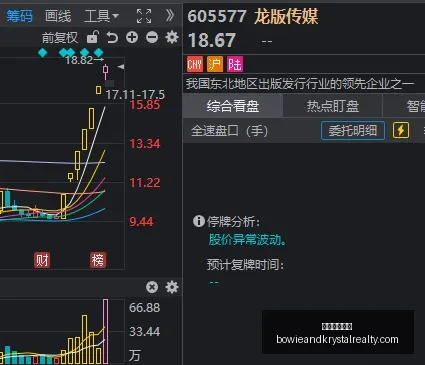Click the 66.88 volume axis label

pos(145,307)
